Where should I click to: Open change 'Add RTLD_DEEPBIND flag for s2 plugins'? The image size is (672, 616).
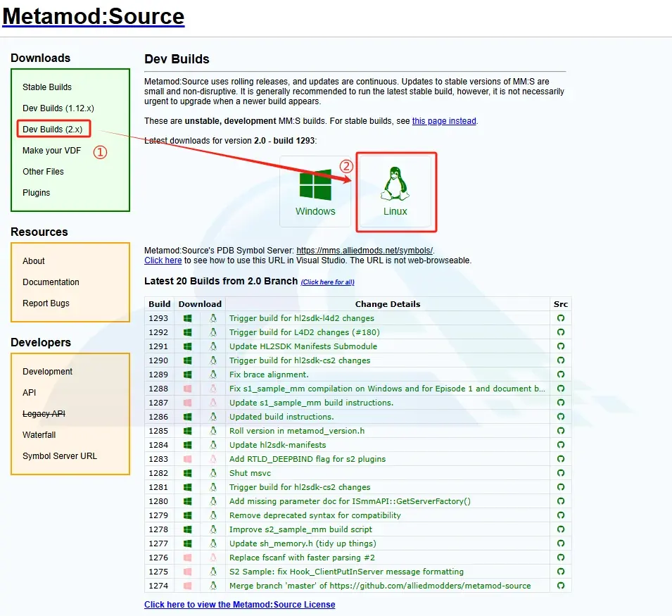pyautogui.click(x=308, y=459)
